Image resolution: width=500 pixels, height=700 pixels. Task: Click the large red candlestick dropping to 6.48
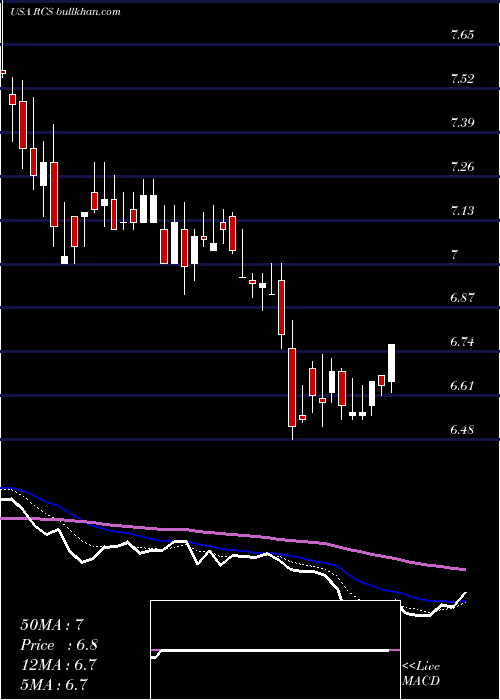pyautogui.click(x=292, y=387)
